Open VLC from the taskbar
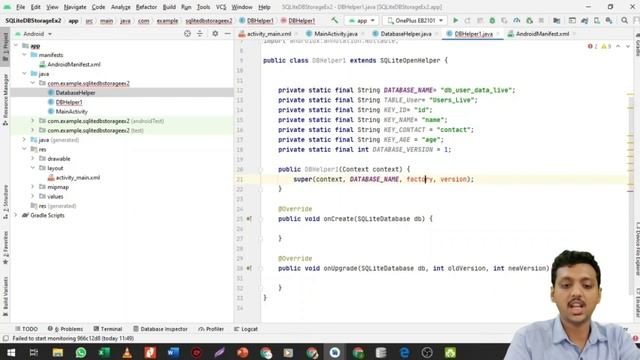This screenshot has width=640, height=360. (127, 352)
